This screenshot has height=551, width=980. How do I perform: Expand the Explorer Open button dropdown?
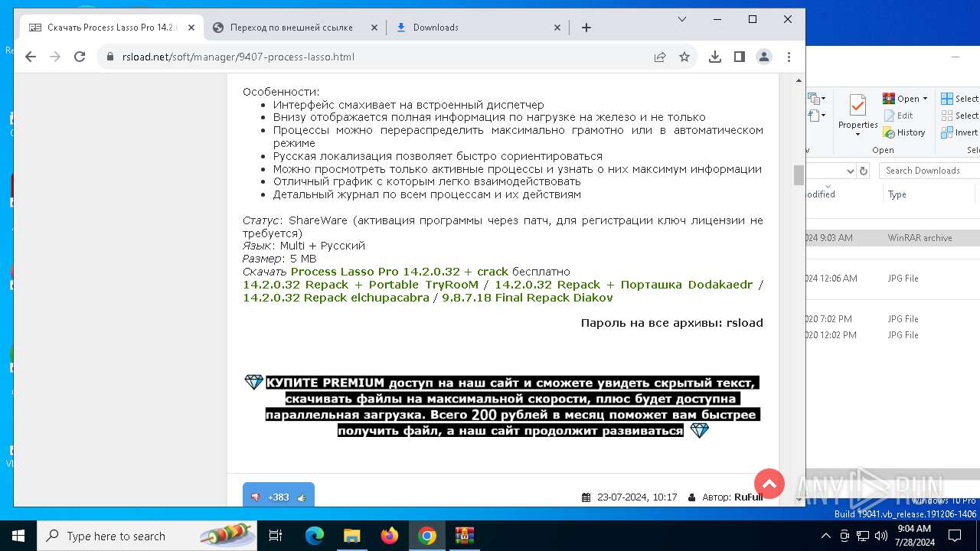click(925, 99)
